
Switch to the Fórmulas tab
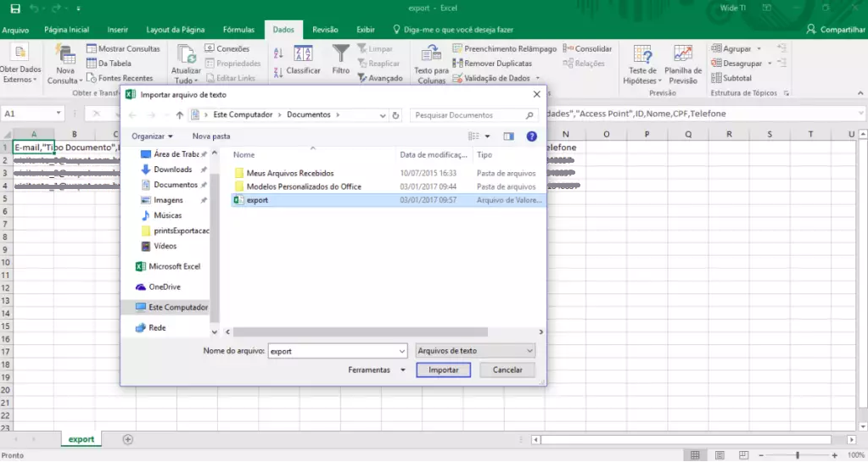tap(238, 30)
